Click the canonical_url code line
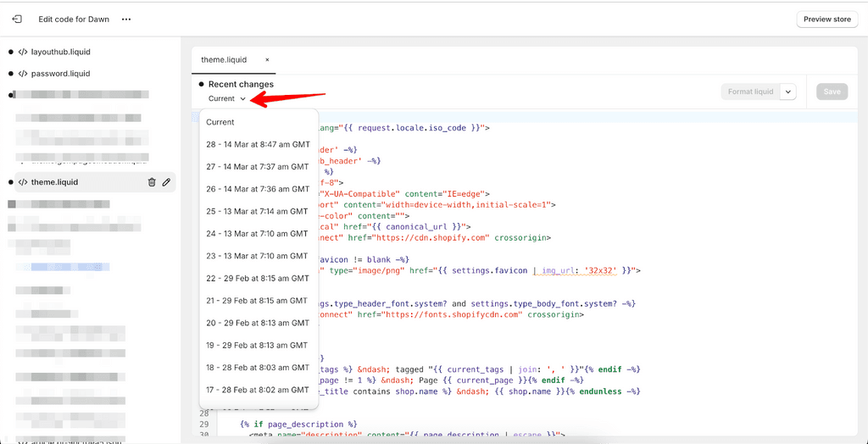The height and width of the screenshot is (444, 868). (395, 226)
